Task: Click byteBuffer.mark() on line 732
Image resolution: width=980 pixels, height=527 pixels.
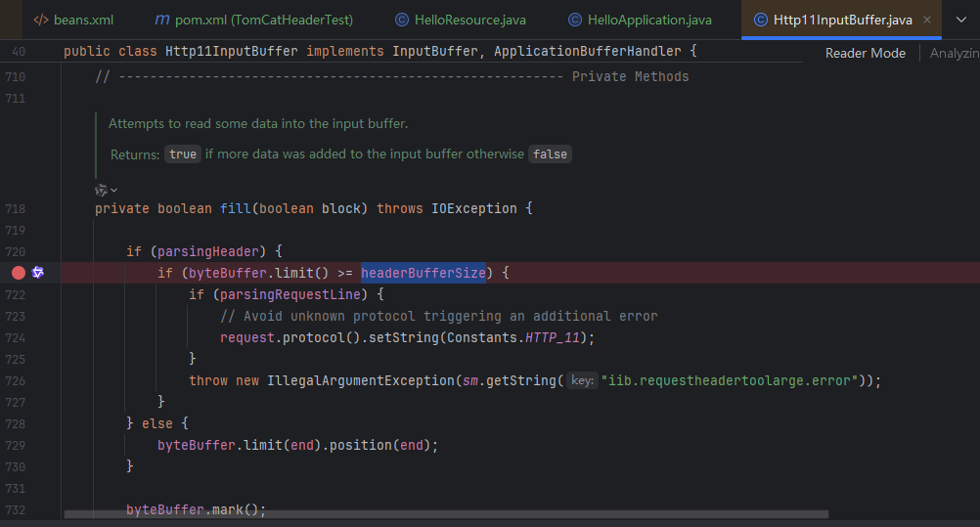Action: [196, 510]
